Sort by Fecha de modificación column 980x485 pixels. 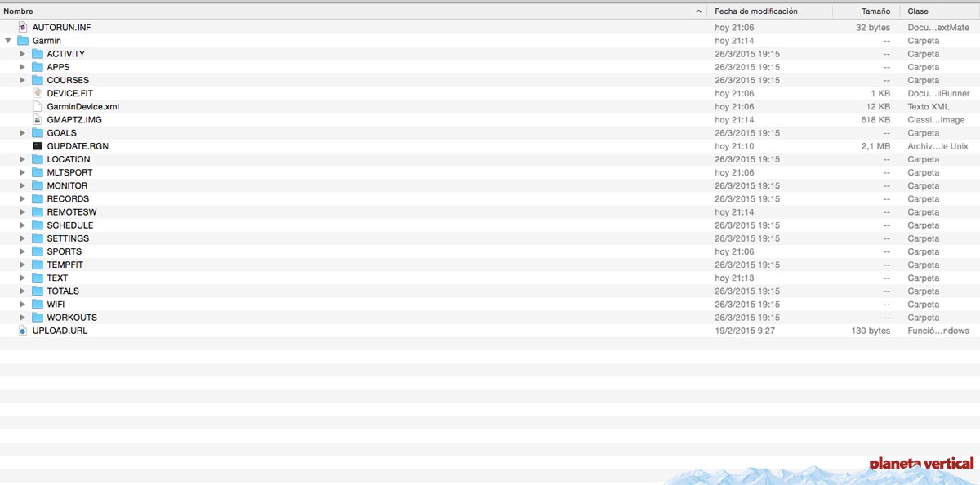coord(770,11)
